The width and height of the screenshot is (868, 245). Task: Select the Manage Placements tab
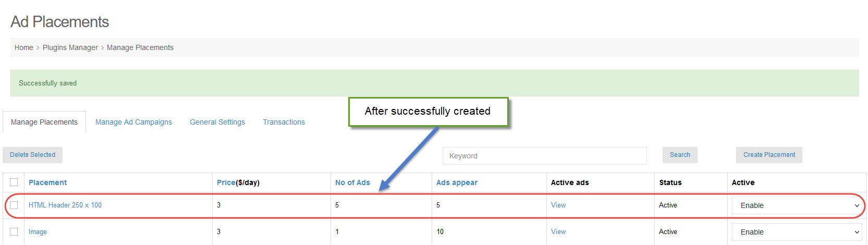click(44, 122)
